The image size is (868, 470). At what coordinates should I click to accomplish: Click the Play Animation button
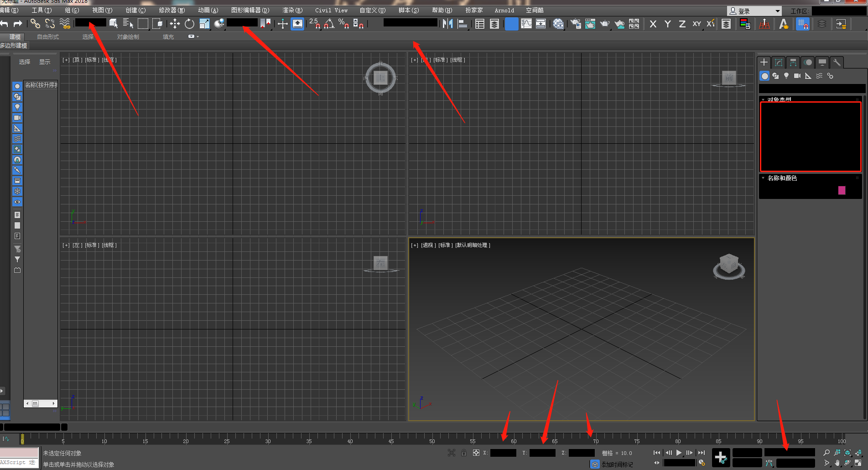pos(679,453)
